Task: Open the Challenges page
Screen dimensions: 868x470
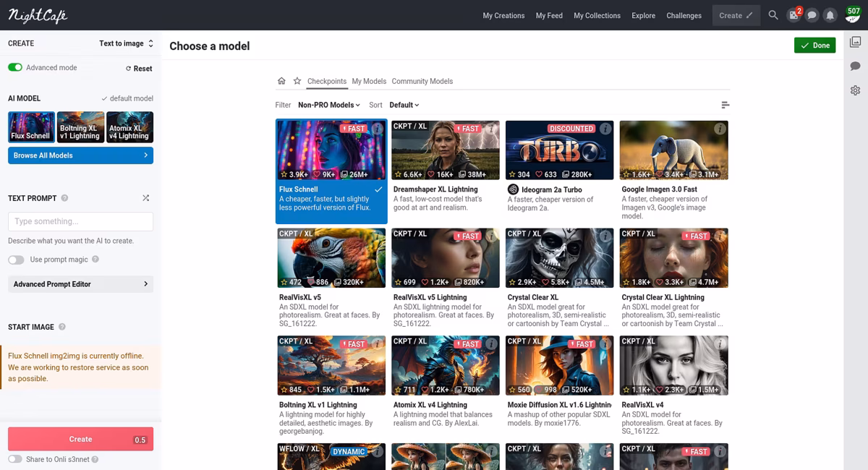Action: pyautogui.click(x=684, y=15)
